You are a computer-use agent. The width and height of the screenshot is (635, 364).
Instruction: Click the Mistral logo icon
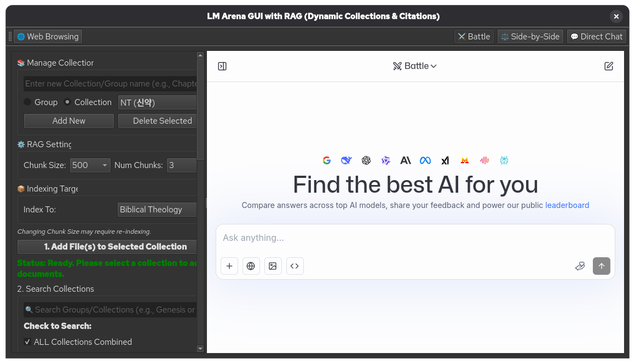(x=465, y=160)
